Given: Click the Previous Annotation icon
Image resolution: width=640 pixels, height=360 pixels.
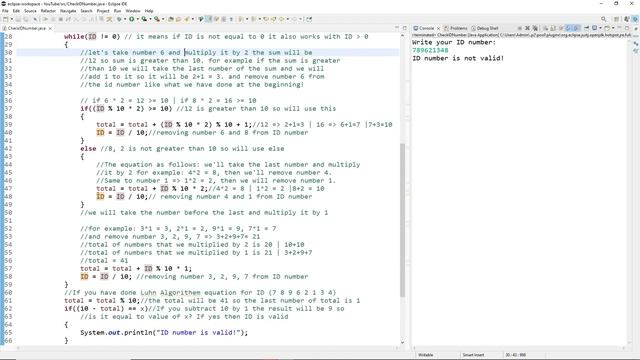Looking at the screenshot, I should click(x=254, y=19).
